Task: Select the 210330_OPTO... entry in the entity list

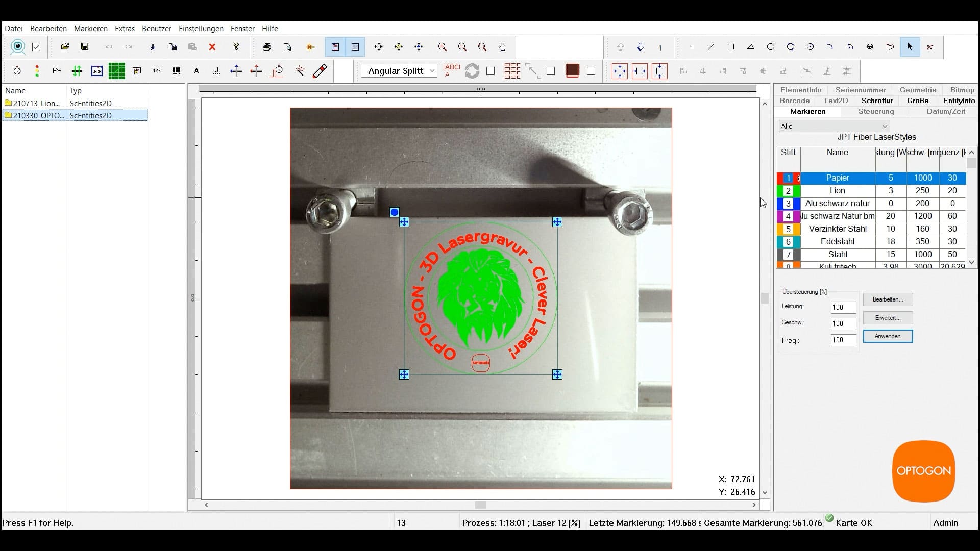Action: (x=75, y=115)
